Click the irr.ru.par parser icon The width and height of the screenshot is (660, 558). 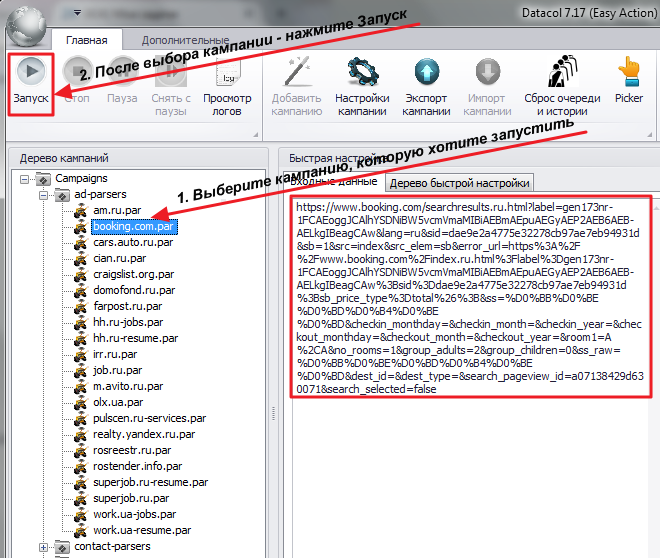(80, 355)
